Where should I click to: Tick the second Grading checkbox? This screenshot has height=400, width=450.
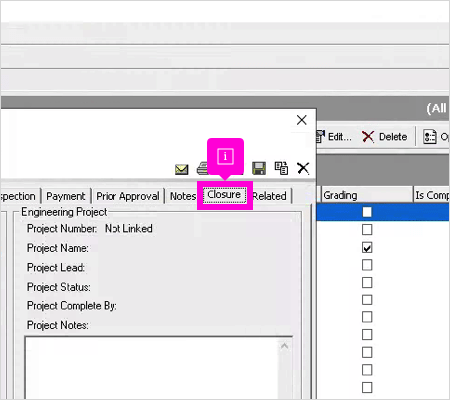pyautogui.click(x=367, y=230)
